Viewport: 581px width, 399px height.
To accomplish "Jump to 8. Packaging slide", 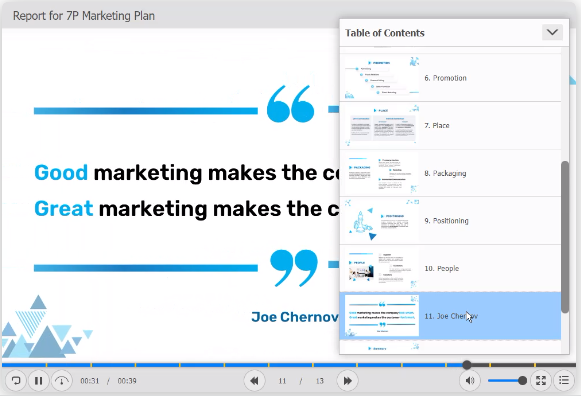I will pos(451,173).
